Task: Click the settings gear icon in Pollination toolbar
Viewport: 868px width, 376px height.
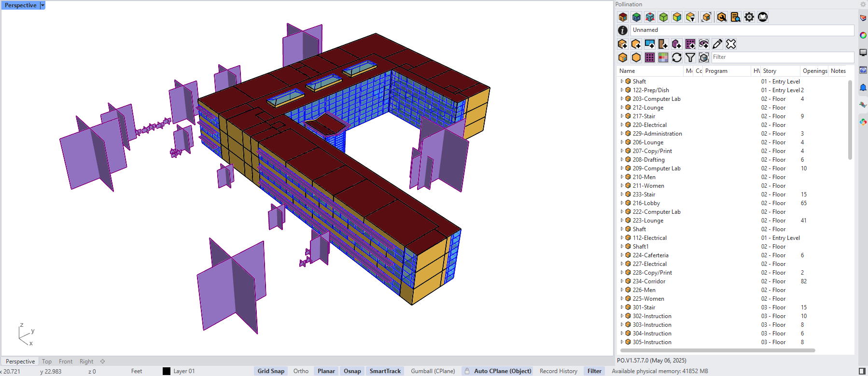Action: click(749, 17)
